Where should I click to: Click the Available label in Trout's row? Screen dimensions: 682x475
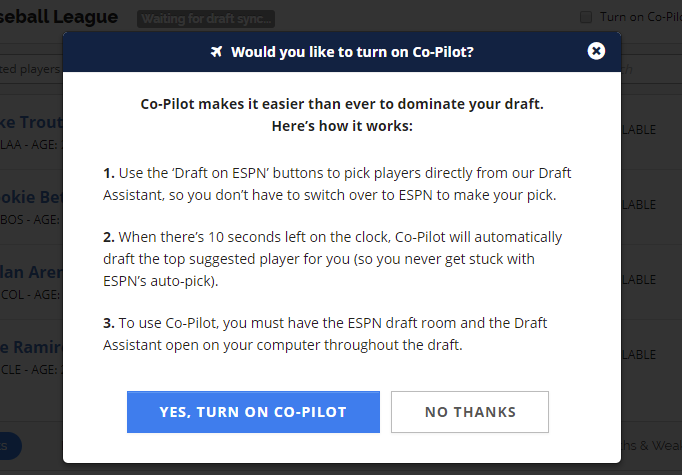pos(639,130)
